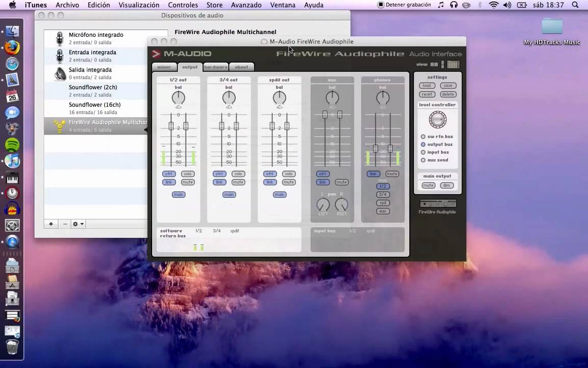Open the Trash in the dock
This screenshot has width=588, height=368.
(x=12, y=347)
